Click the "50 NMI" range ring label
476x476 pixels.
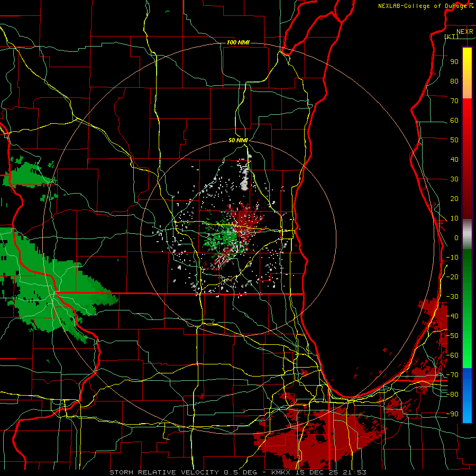click(238, 140)
